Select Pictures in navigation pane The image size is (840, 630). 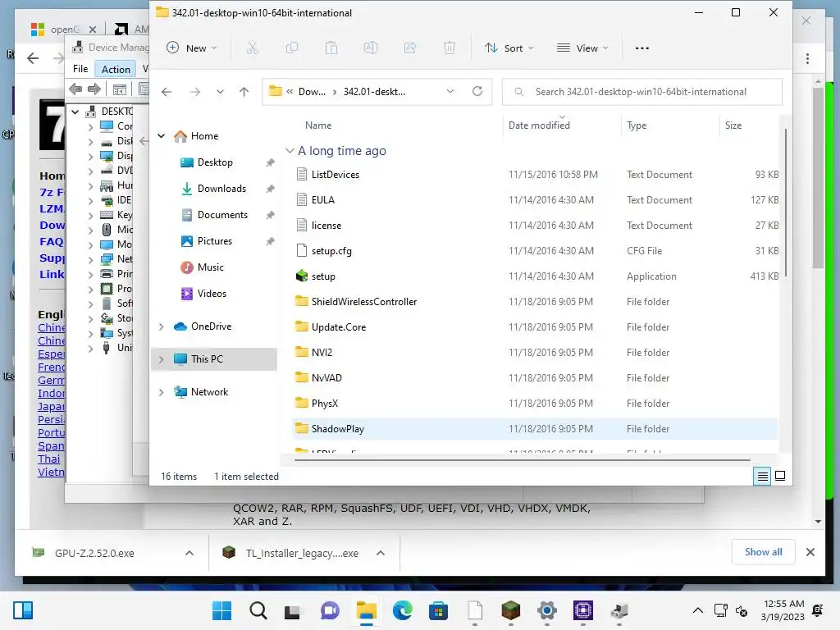(214, 241)
